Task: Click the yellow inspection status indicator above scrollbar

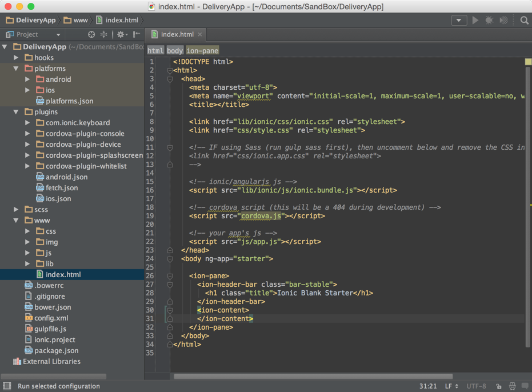Action: tap(528, 62)
